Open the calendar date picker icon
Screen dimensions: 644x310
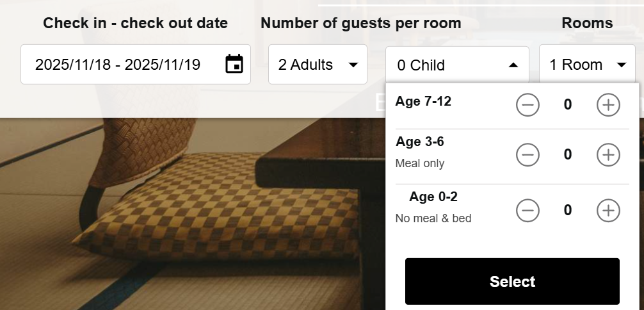coord(234,64)
